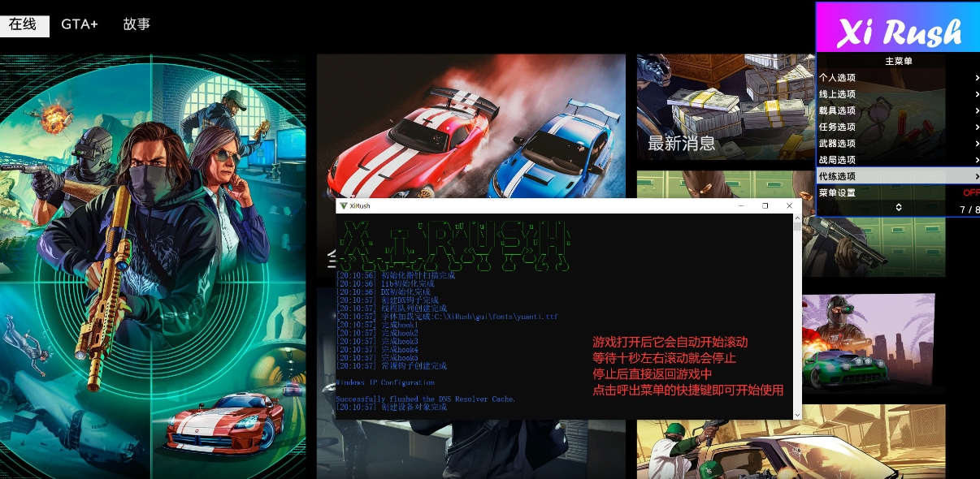Open the large heist crew artwork card
The width and height of the screenshot is (980, 479).
click(x=153, y=266)
